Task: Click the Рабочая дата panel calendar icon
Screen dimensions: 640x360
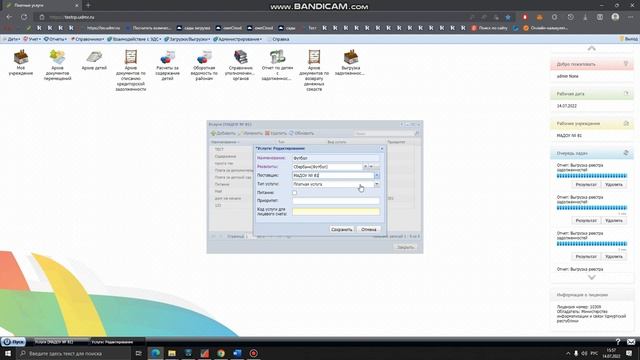Action: 626,93
